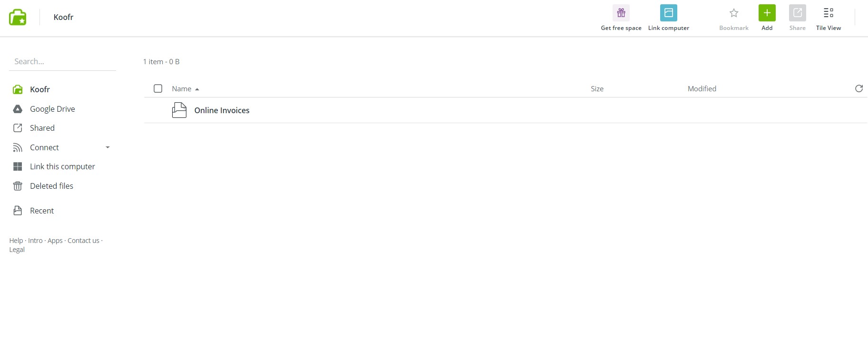Toggle the select-all checkbox

pyautogui.click(x=158, y=88)
